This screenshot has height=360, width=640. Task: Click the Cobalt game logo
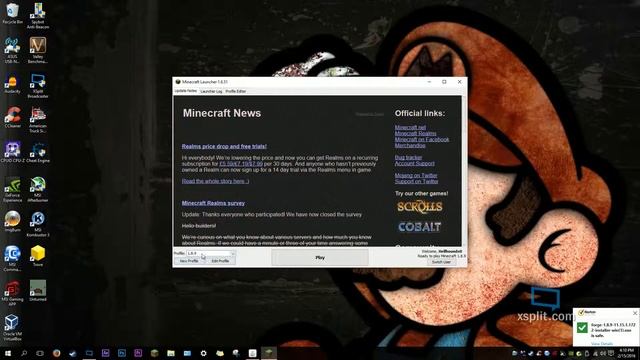coord(420,227)
